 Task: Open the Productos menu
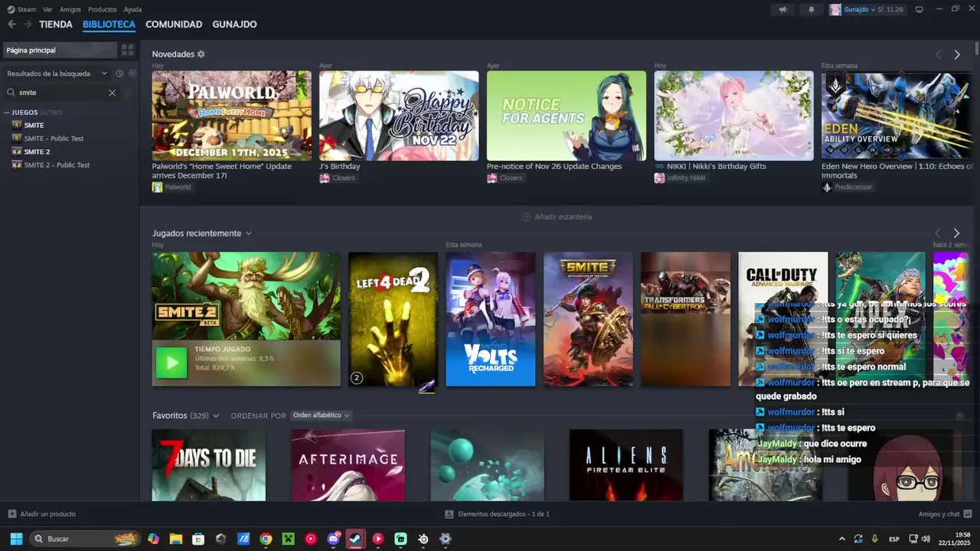[x=103, y=9]
